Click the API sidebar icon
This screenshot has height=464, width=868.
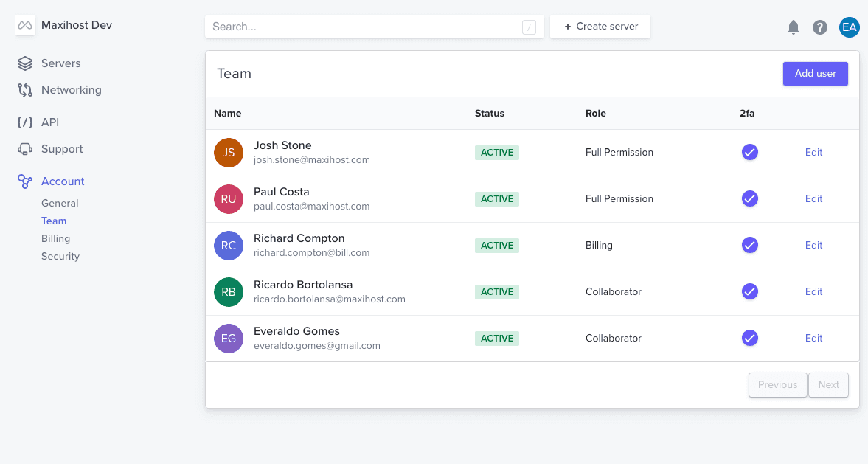tap(25, 122)
